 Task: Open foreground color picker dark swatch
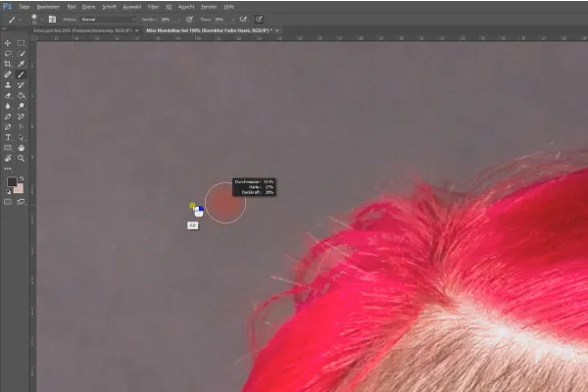point(11,182)
